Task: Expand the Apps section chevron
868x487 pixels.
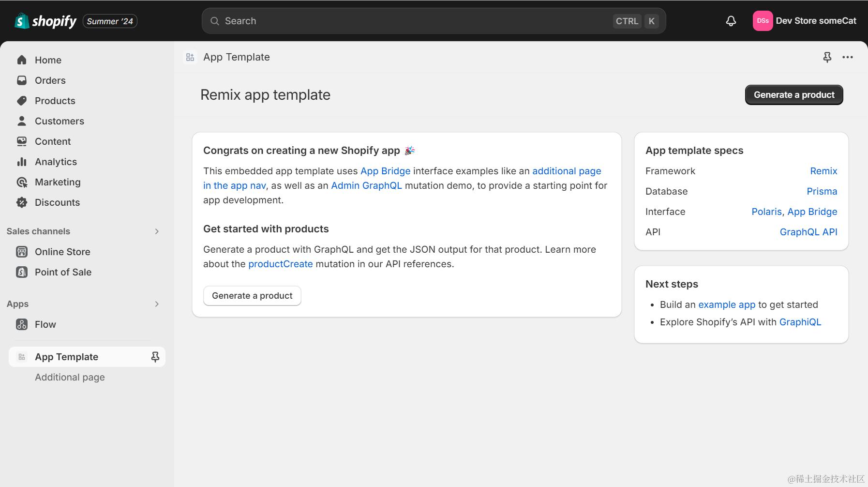Action: point(157,304)
